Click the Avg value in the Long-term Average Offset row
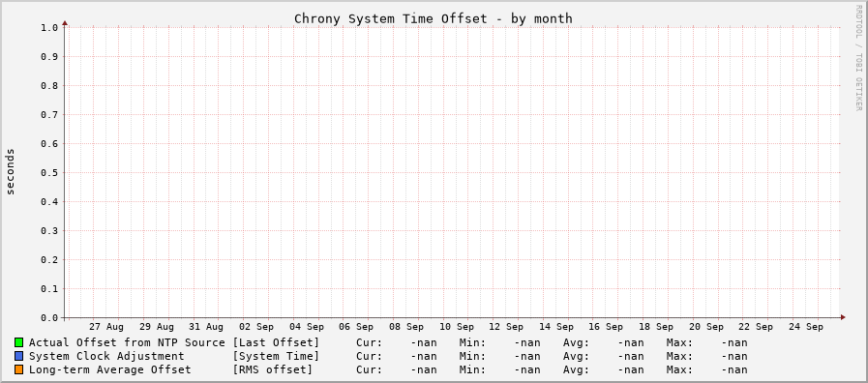 coord(631,369)
